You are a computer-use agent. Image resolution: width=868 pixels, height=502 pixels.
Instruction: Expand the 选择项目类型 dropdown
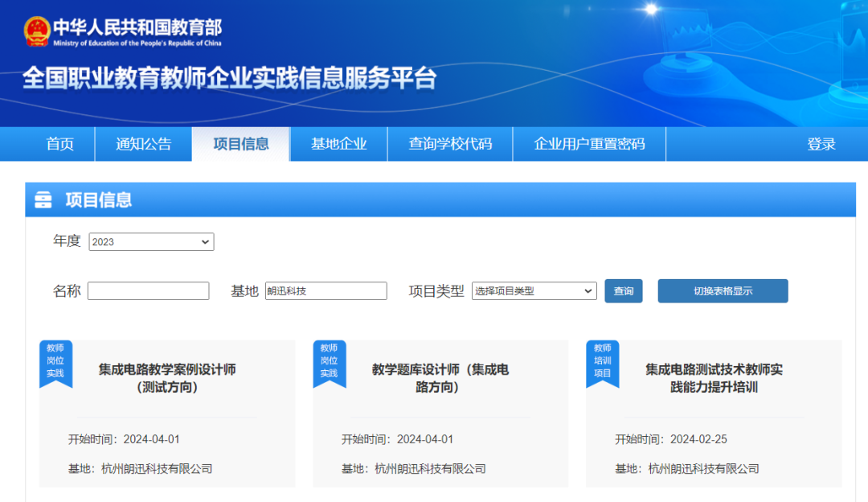(534, 291)
